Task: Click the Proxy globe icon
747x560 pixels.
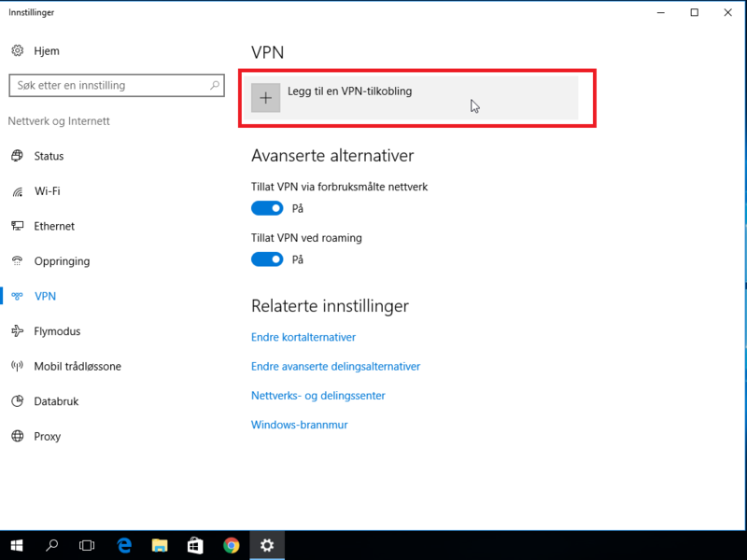Action: (17, 436)
